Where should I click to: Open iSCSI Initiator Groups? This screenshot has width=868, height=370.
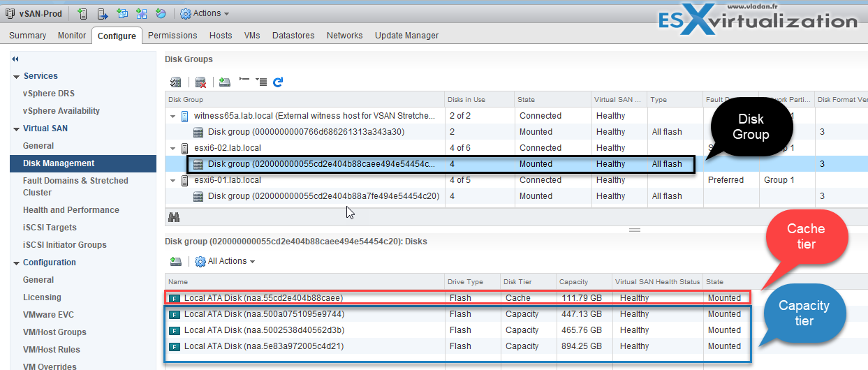point(65,245)
